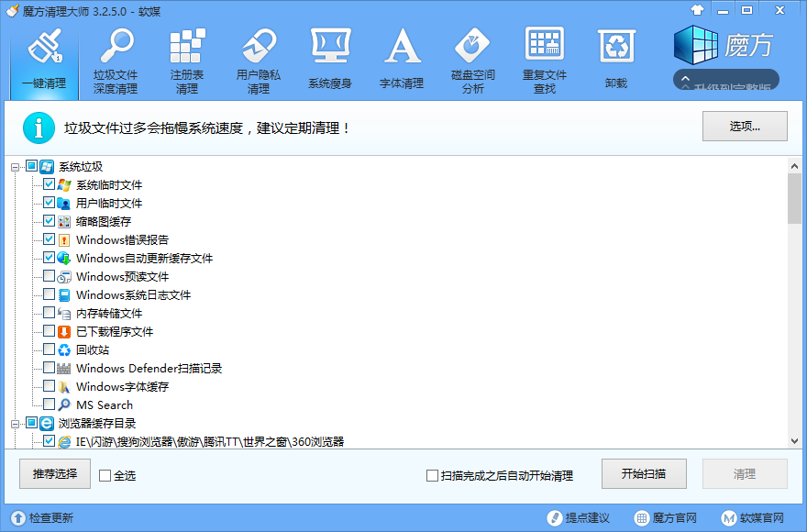Click the 开始扫描 button
Image resolution: width=807 pixels, height=532 pixels.
(644, 474)
